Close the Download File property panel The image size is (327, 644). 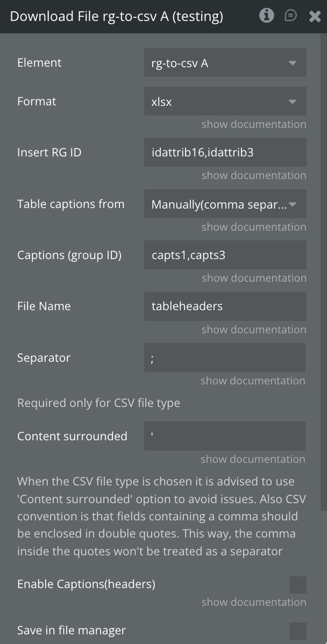click(315, 16)
